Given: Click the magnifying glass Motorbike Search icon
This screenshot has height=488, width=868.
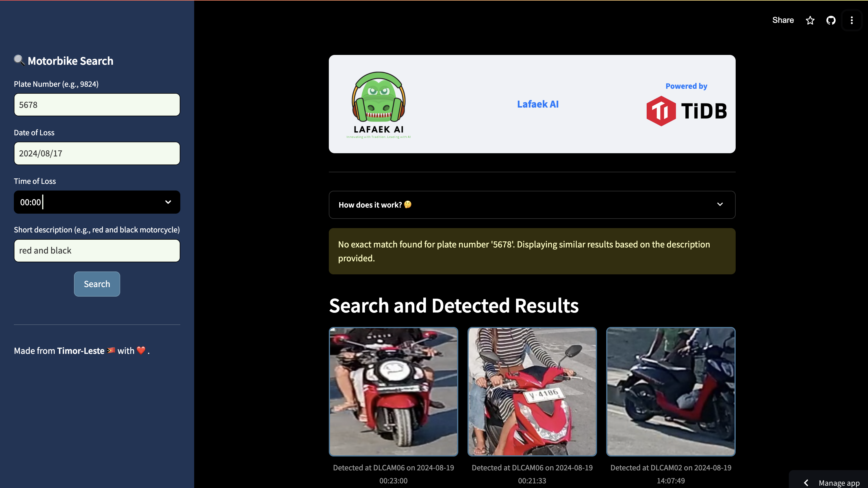Looking at the screenshot, I should [19, 60].
